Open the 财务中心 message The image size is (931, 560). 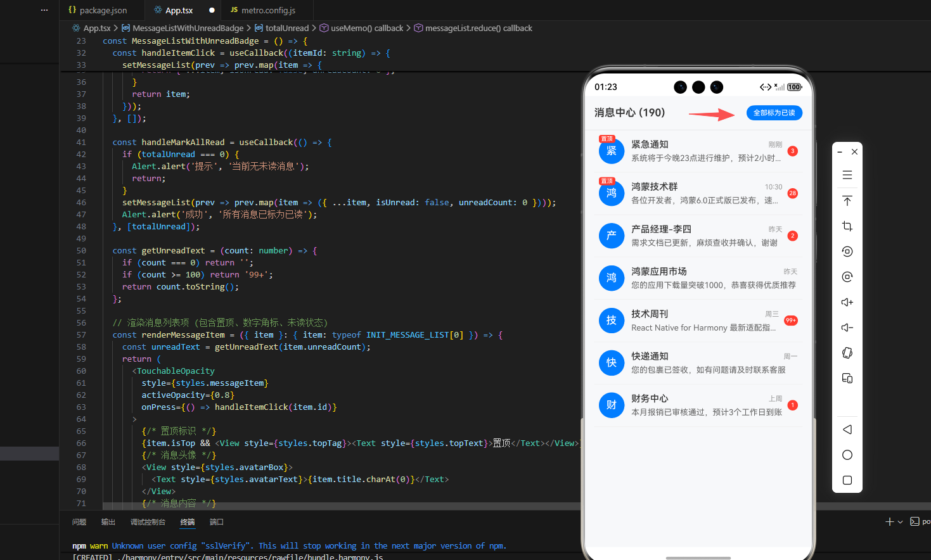pos(698,405)
